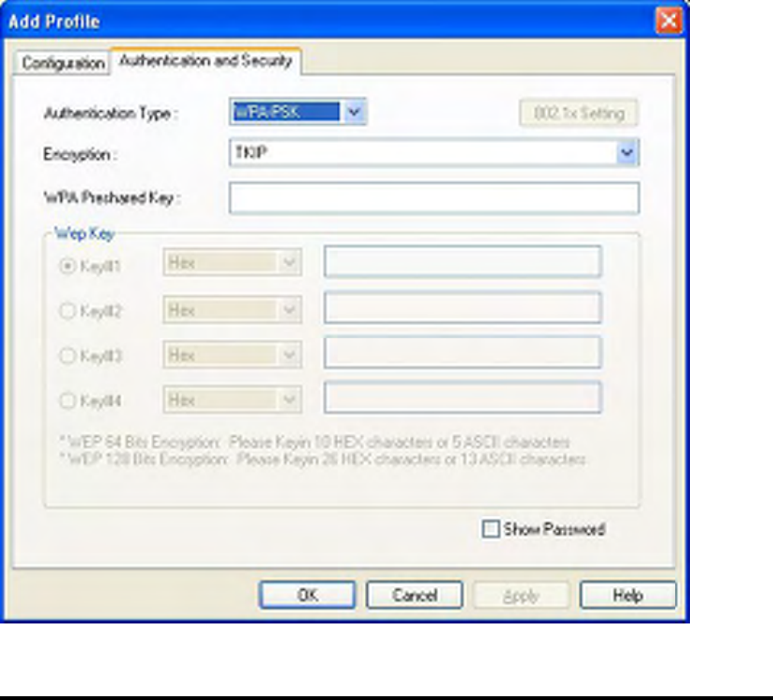Close the Add Profile dialog
773x700 pixels.
[668, 21]
